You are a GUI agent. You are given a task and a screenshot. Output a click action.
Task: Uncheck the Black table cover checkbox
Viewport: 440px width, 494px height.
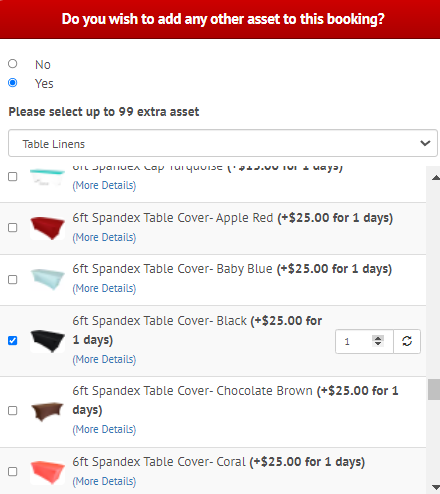pyautogui.click(x=13, y=341)
